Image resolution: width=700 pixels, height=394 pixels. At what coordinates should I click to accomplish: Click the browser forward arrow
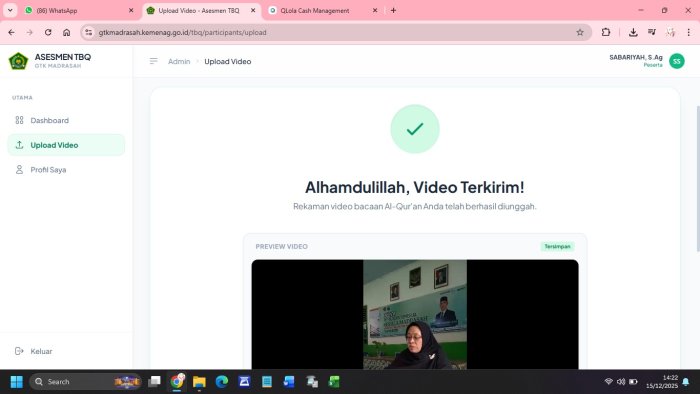[x=29, y=32]
